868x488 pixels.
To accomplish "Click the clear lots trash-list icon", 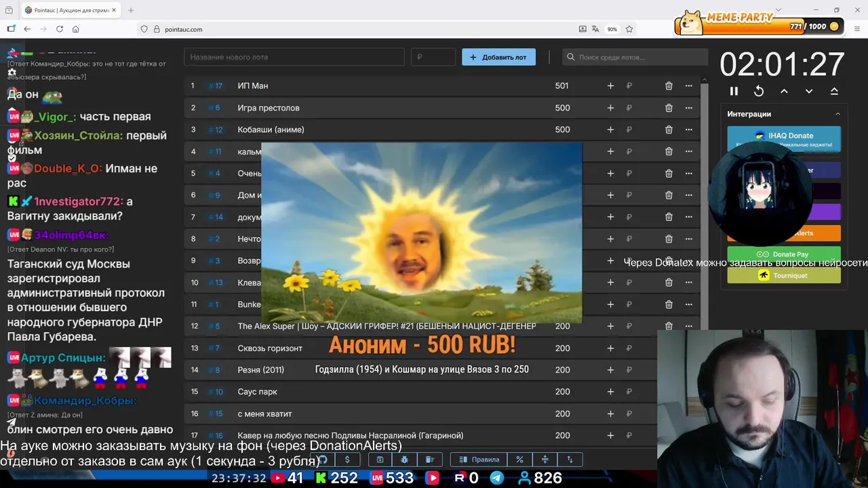I will coord(429,460).
